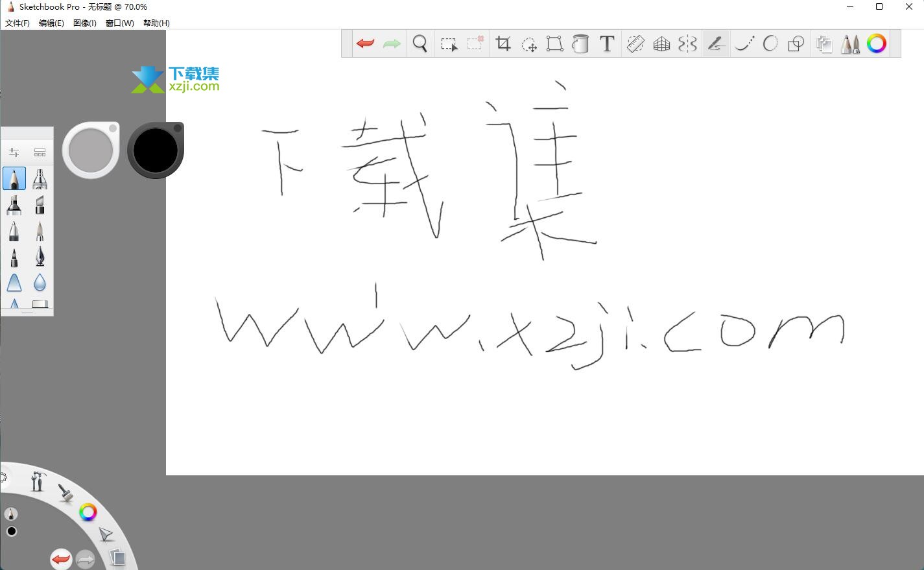
Task: Open the brush library grid icon
Action: (x=40, y=152)
